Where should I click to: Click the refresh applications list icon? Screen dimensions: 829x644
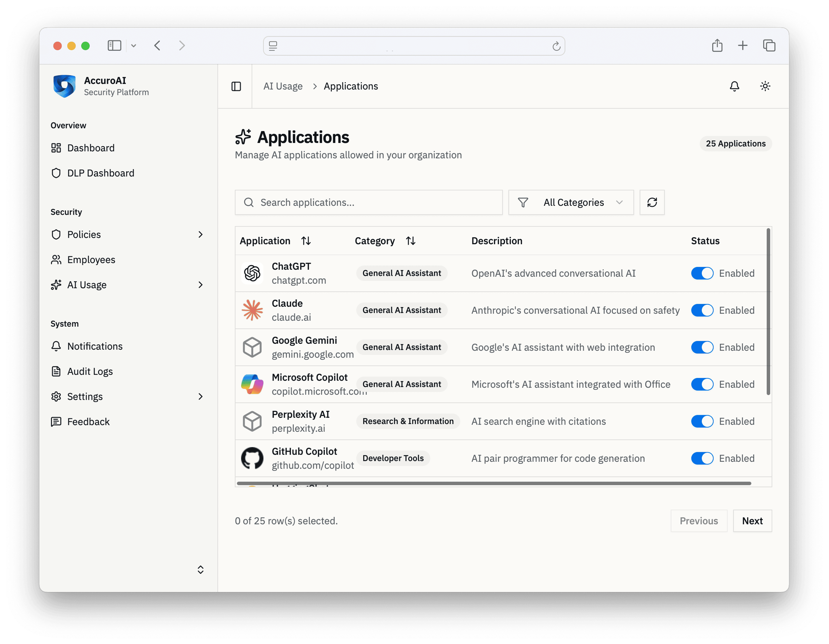652,202
